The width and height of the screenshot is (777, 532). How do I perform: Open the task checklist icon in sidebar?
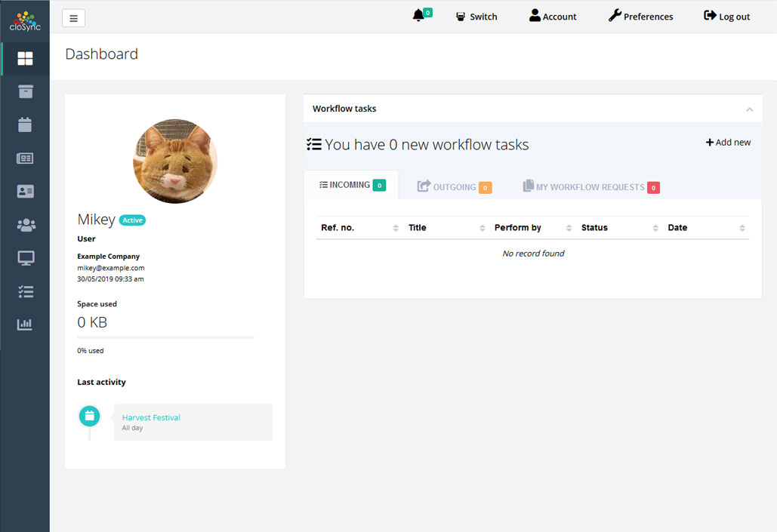tap(25, 291)
